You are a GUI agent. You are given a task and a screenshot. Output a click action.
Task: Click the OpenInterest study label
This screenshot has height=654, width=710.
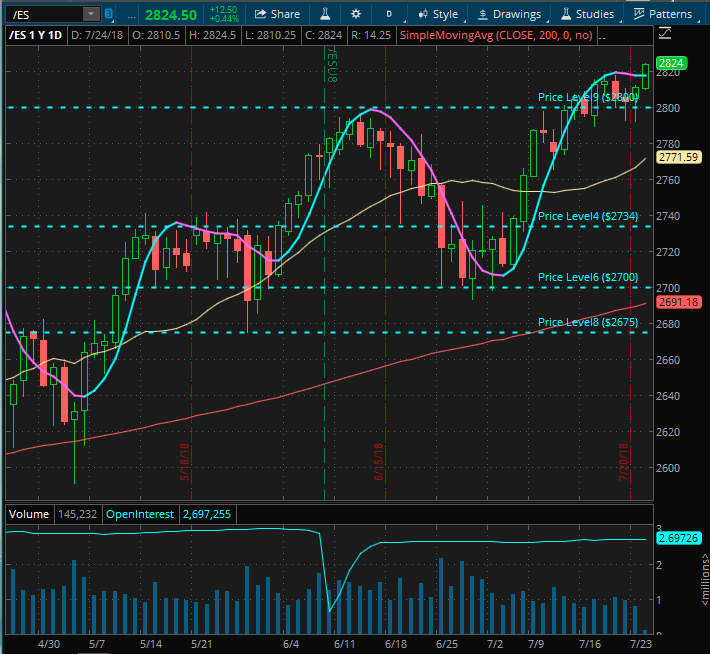click(x=140, y=515)
